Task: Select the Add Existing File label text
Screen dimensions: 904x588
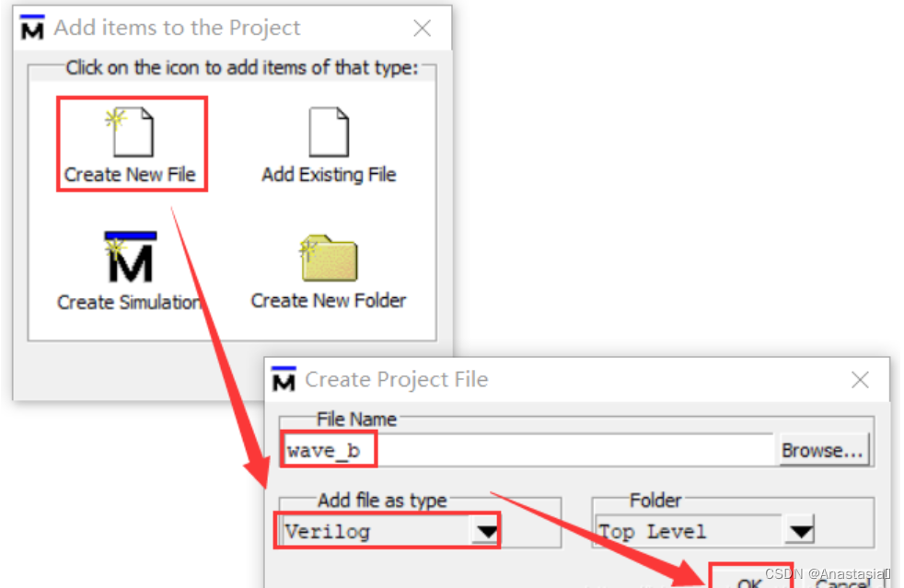Action: tap(329, 175)
